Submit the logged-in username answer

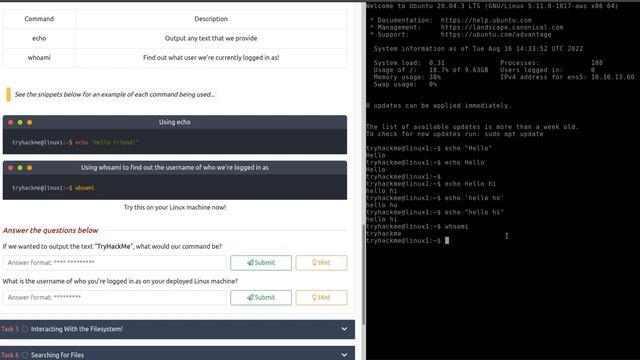(x=261, y=297)
